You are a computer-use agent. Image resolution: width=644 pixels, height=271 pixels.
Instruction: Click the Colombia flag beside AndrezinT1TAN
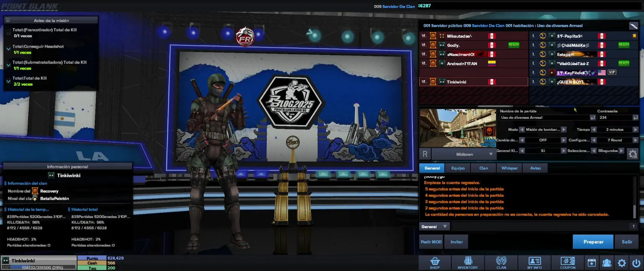tap(491, 63)
